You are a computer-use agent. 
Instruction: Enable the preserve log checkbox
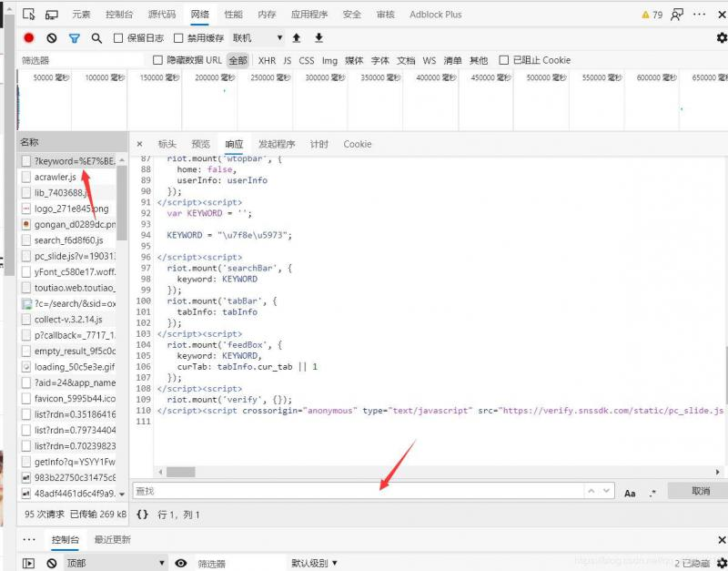coord(118,38)
